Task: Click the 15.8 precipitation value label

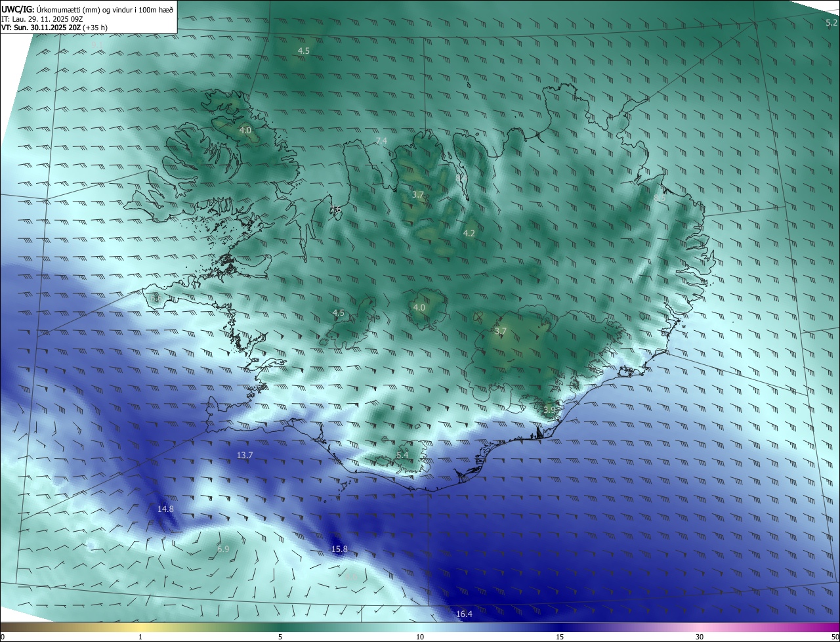Action: (339, 549)
